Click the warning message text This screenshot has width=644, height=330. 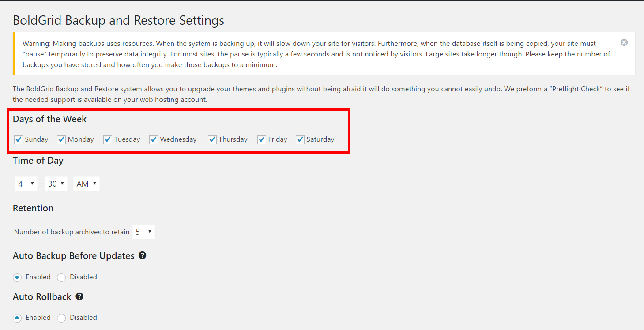pos(316,54)
